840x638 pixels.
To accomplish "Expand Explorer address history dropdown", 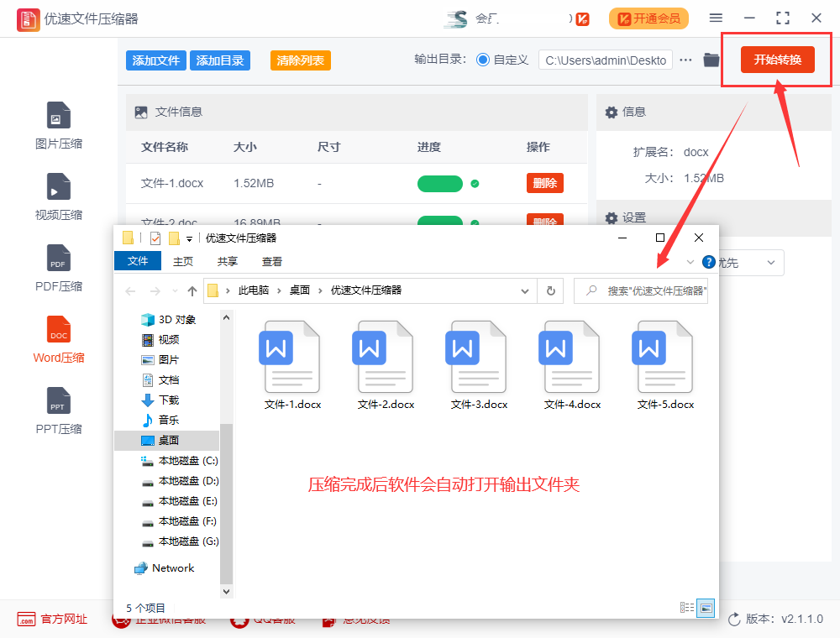I will [525, 291].
